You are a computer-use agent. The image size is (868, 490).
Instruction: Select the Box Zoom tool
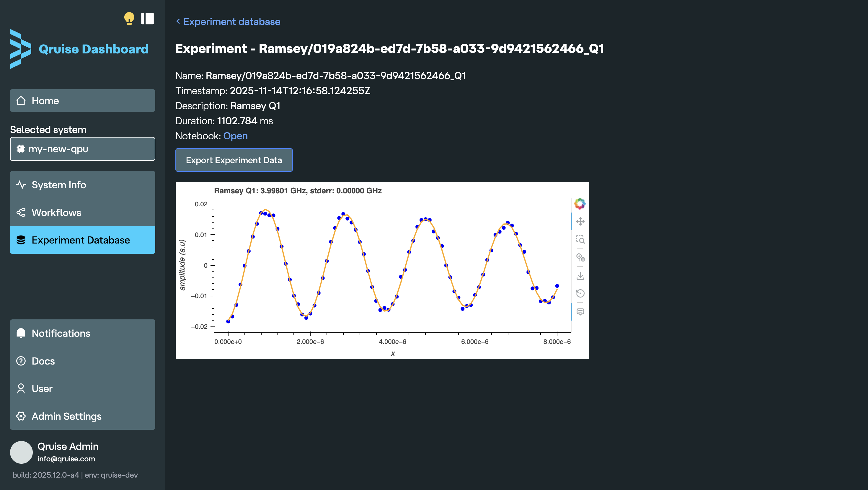(x=580, y=239)
